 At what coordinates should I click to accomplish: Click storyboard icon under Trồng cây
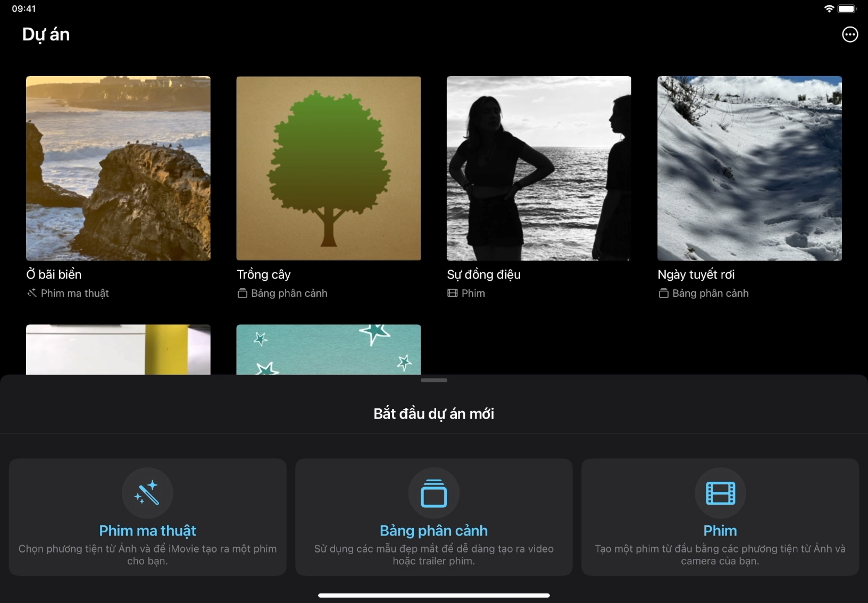click(x=242, y=293)
